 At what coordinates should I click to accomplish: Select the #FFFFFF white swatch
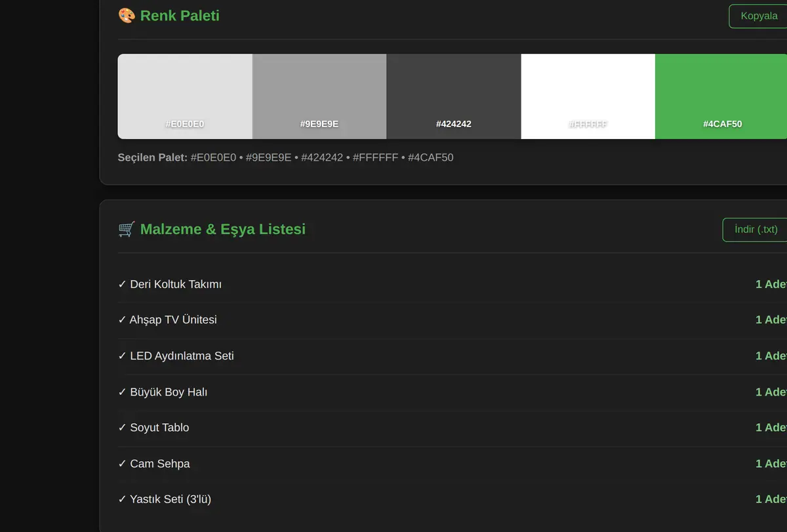pyautogui.click(x=588, y=96)
